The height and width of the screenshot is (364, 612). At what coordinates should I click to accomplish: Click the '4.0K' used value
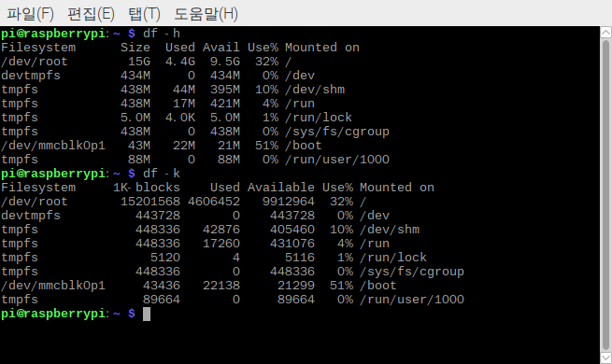[x=180, y=118]
